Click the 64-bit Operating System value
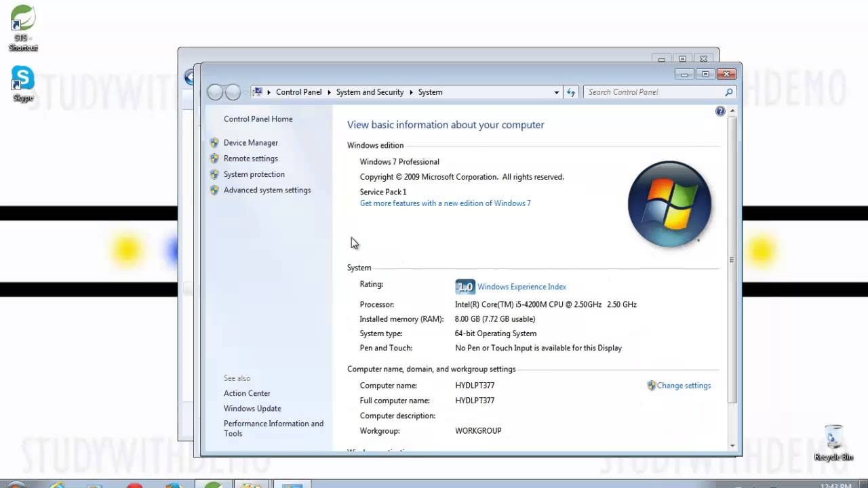Image resolution: width=868 pixels, height=488 pixels. click(496, 334)
